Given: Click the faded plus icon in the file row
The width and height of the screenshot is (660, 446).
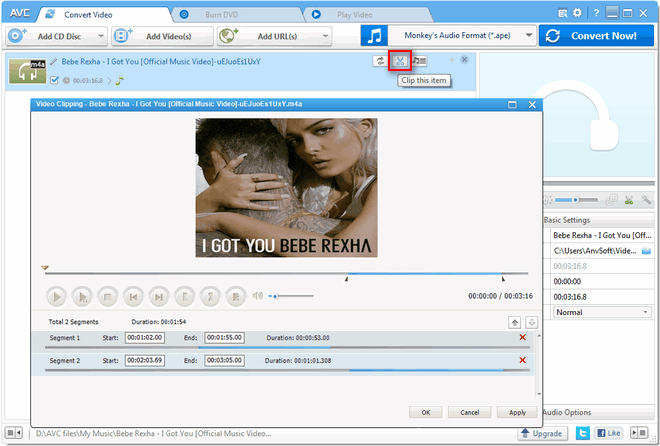Looking at the screenshot, I should coord(452,60).
